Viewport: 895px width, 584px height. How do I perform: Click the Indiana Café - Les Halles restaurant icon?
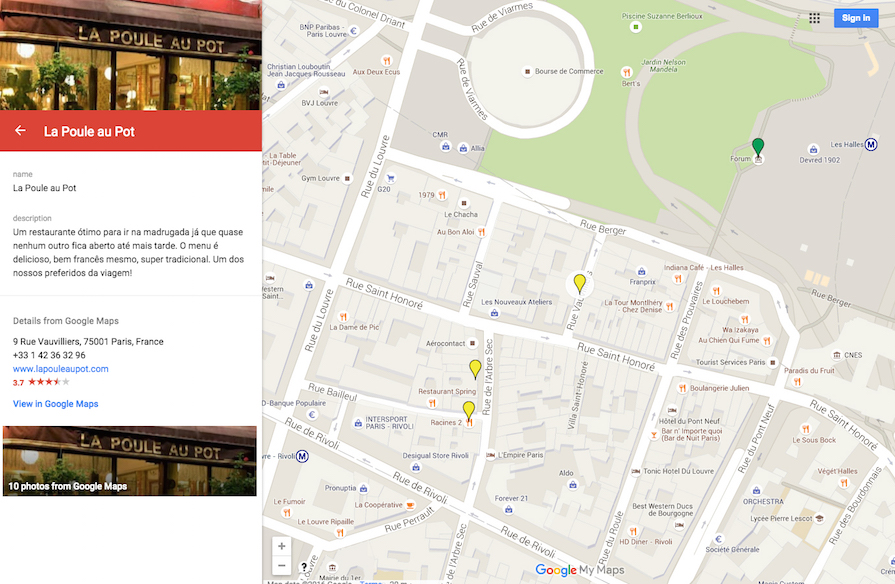pyautogui.click(x=678, y=279)
